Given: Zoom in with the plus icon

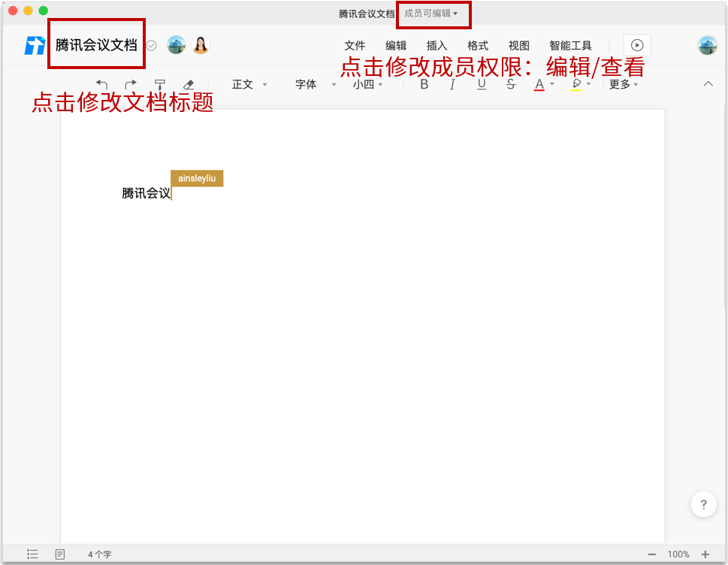Looking at the screenshot, I should pos(705,554).
